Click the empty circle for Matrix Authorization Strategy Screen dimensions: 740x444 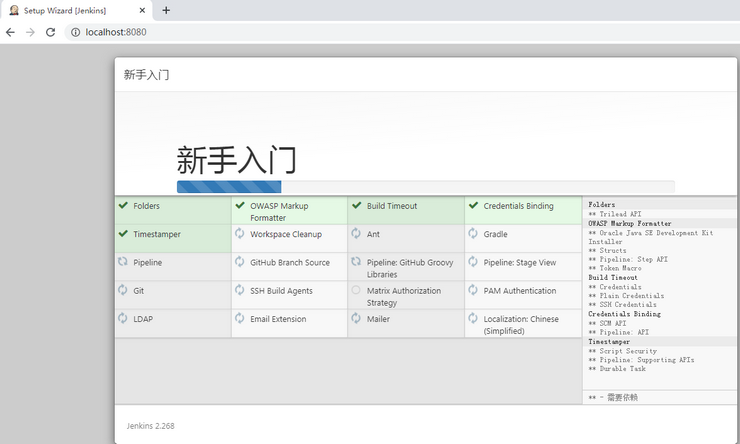[x=356, y=290]
